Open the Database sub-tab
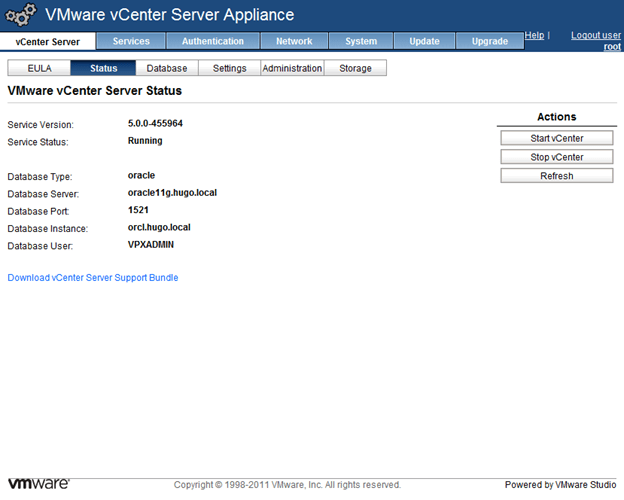This screenshot has height=500, width=624. pyautogui.click(x=166, y=68)
